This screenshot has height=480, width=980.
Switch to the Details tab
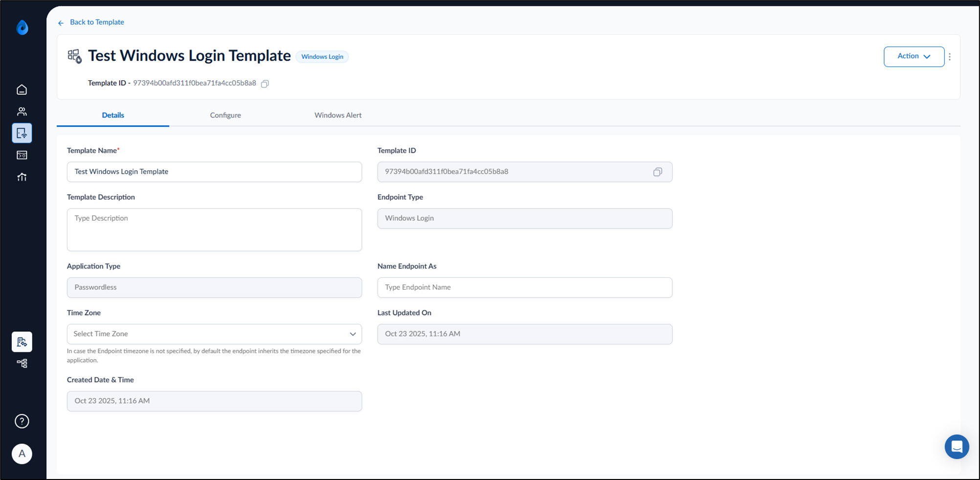tap(113, 115)
